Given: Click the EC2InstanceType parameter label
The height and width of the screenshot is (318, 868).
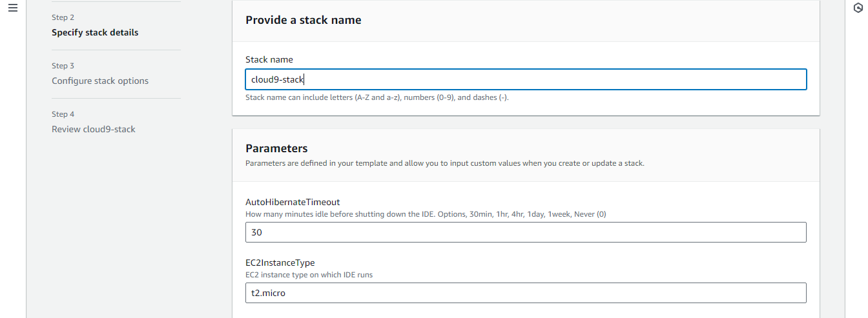Looking at the screenshot, I should [x=280, y=263].
